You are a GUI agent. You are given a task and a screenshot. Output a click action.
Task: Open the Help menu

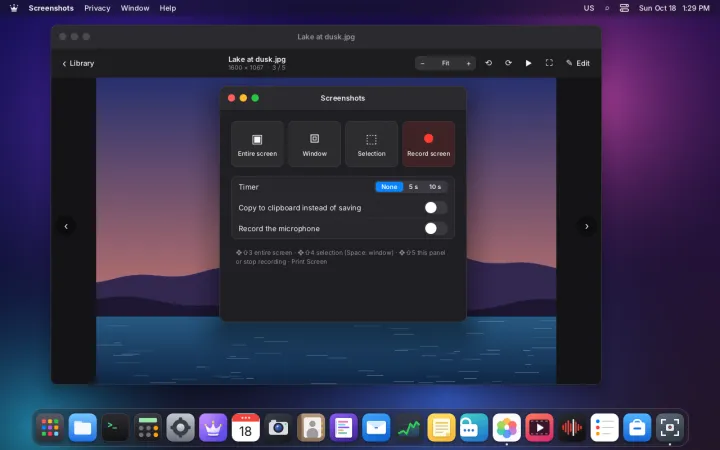tap(168, 8)
